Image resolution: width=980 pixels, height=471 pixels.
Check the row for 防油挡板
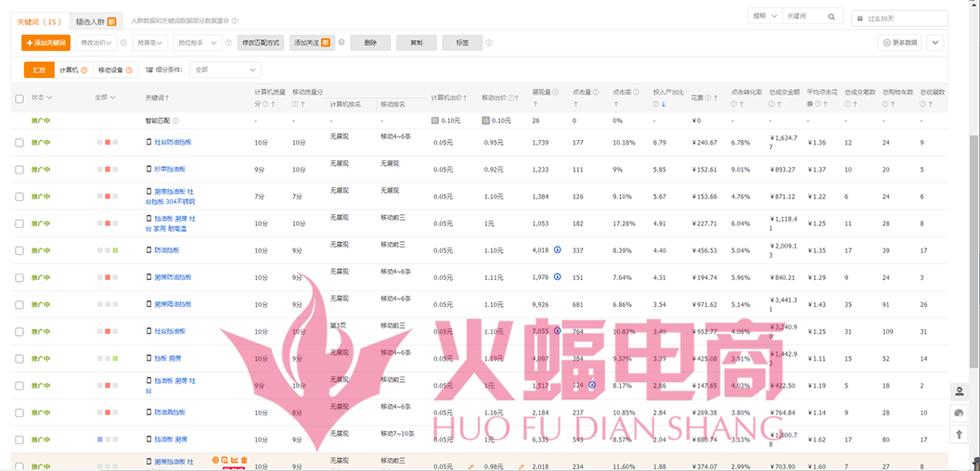19,249
